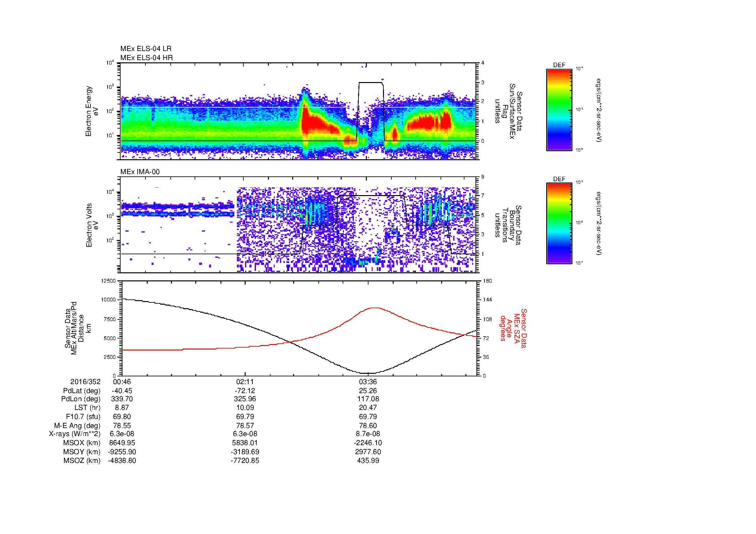Click the top DEF color bar

559,110
